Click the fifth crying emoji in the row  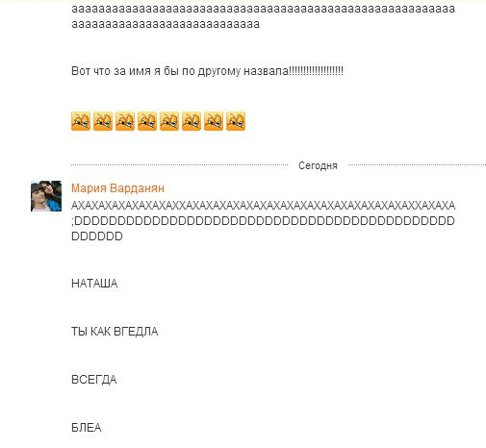tap(169, 121)
